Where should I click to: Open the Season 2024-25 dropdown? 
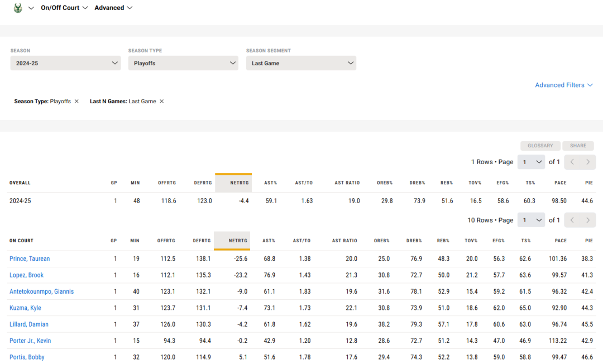[x=66, y=63]
